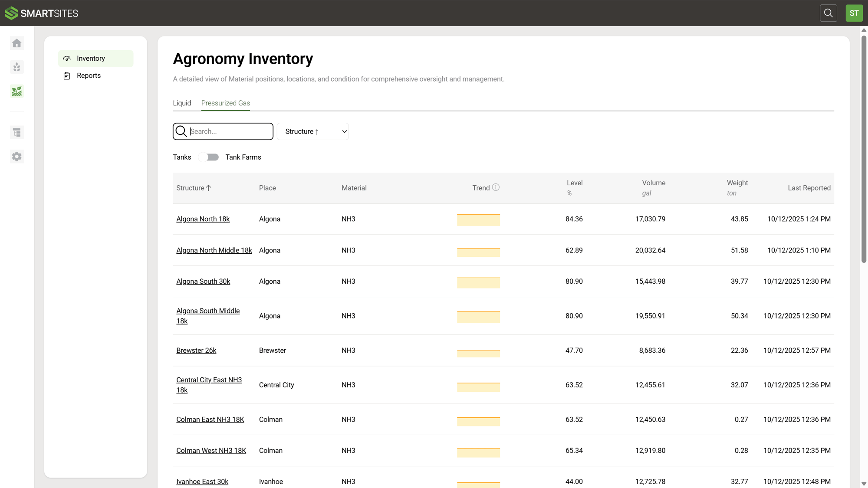Click Algona South 30k trend bar
The image size is (868, 488).
point(478,282)
